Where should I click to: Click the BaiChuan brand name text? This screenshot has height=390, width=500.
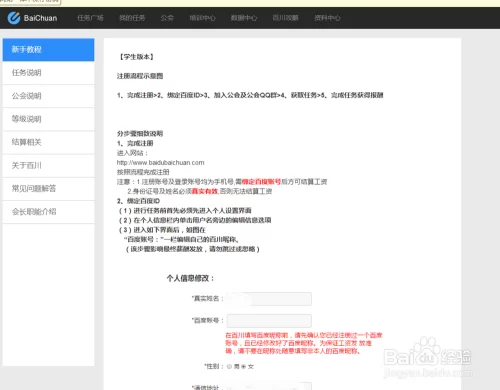40,18
